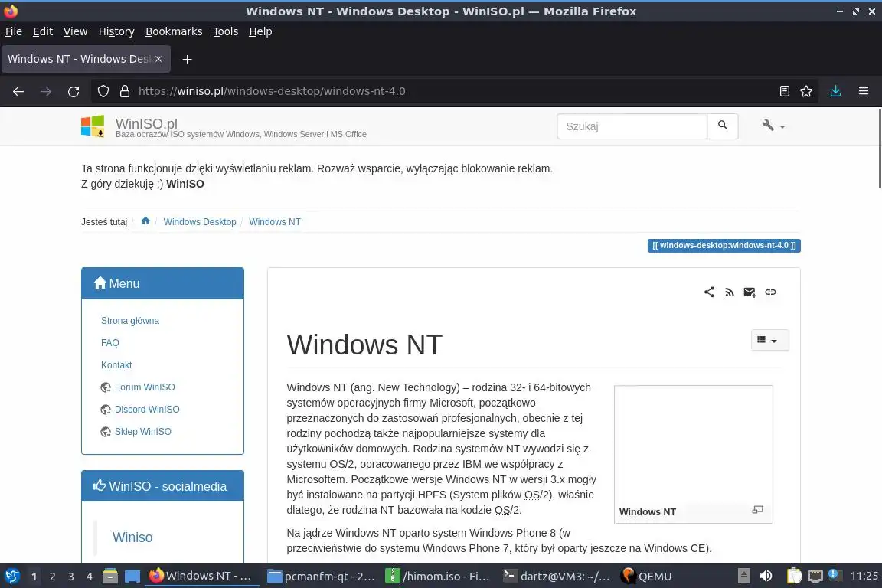The height and width of the screenshot is (588, 882).
Task: Expand the table of contents dropdown
Action: [x=770, y=341]
